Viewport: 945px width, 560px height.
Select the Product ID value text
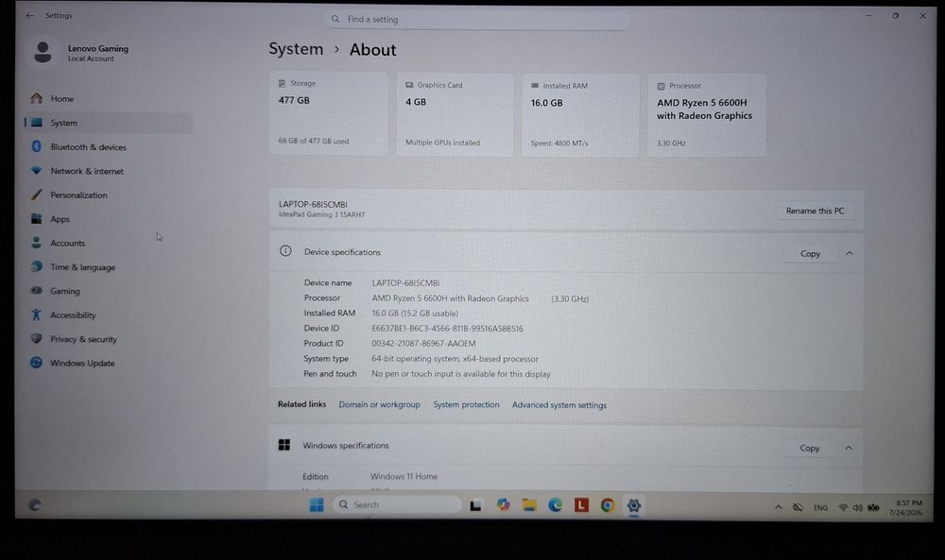tap(423, 343)
